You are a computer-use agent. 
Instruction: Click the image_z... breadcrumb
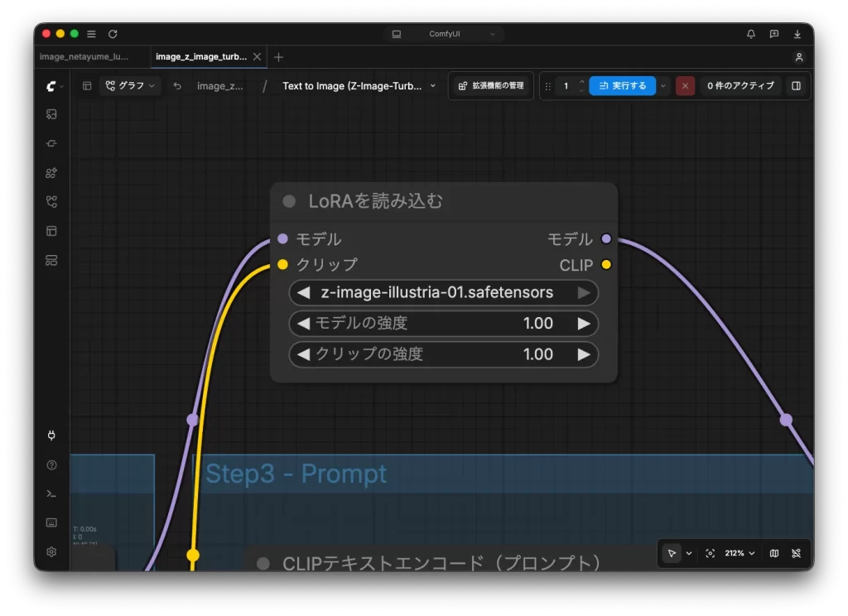point(219,85)
